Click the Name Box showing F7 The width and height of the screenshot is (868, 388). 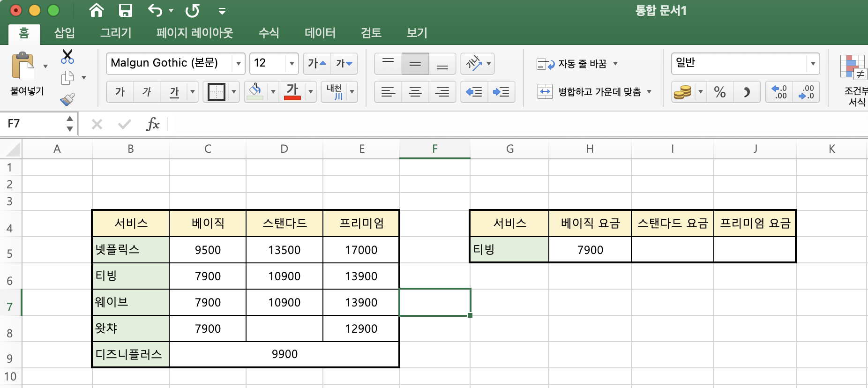click(x=33, y=124)
